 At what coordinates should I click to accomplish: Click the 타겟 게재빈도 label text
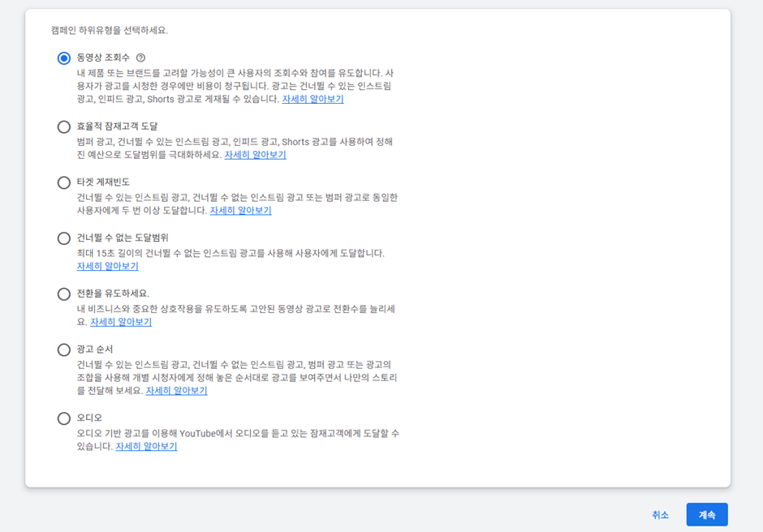[x=103, y=182]
